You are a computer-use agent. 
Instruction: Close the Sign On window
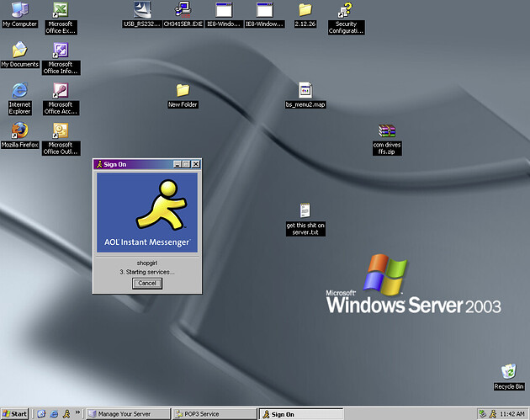[x=196, y=164]
